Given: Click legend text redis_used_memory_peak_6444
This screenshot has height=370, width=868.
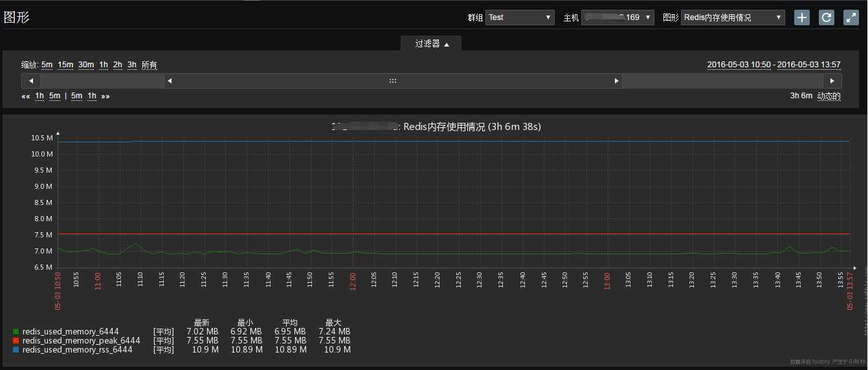Looking at the screenshot, I should (82, 341).
